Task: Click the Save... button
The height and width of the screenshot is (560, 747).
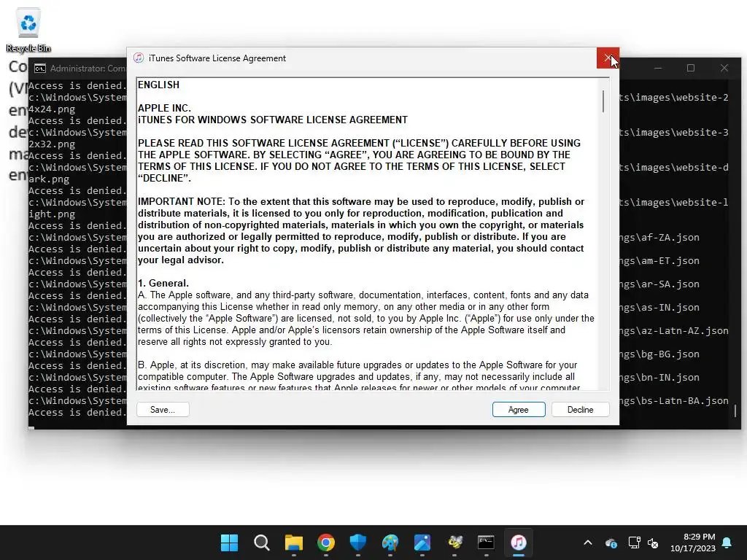Action: [x=163, y=410]
